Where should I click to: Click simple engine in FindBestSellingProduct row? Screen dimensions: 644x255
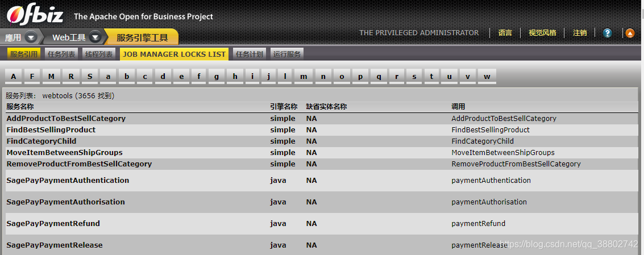[x=282, y=129]
